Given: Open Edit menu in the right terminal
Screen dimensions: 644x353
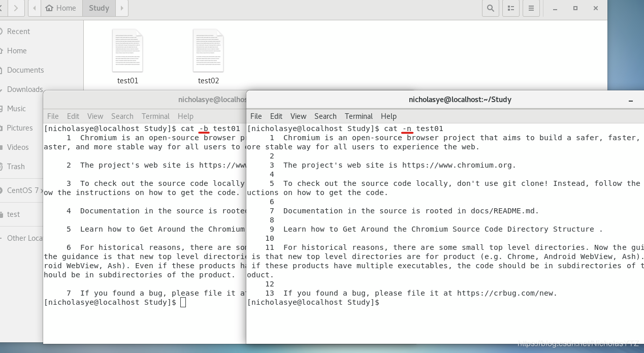Looking at the screenshot, I should coord(276,116).
